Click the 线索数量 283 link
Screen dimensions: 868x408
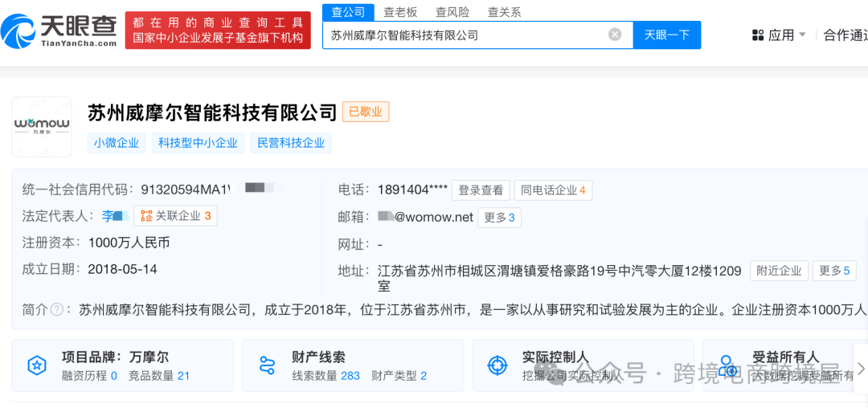coord(326,376)
